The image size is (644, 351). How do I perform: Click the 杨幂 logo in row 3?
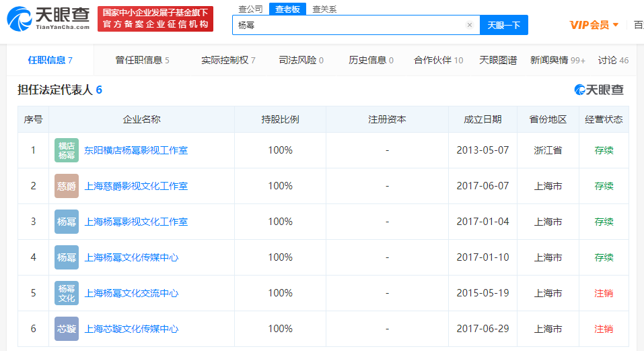pyautogui.click(x=67, y=222)
